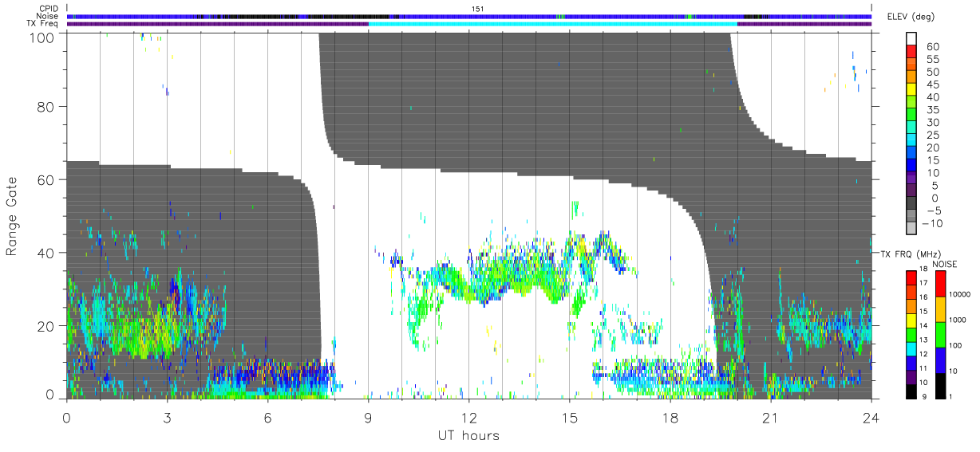Click the x-axis tick label 21

point(770,417)
